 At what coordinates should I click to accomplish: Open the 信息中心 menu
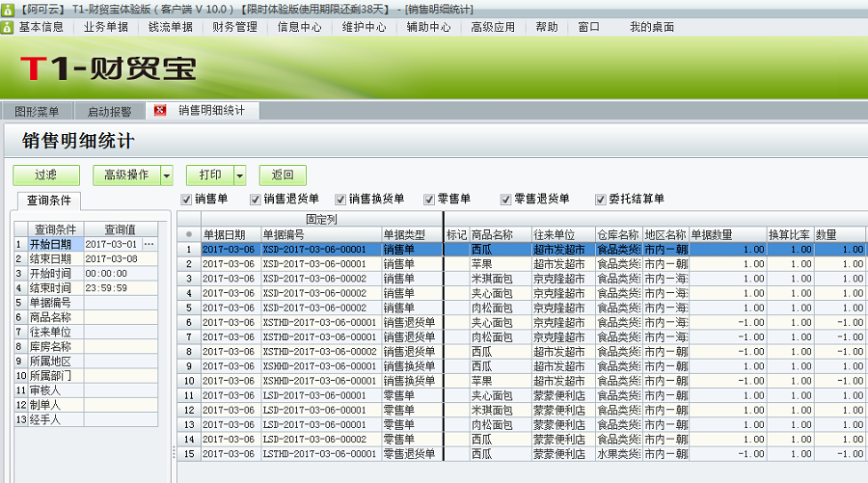(300, 27)
